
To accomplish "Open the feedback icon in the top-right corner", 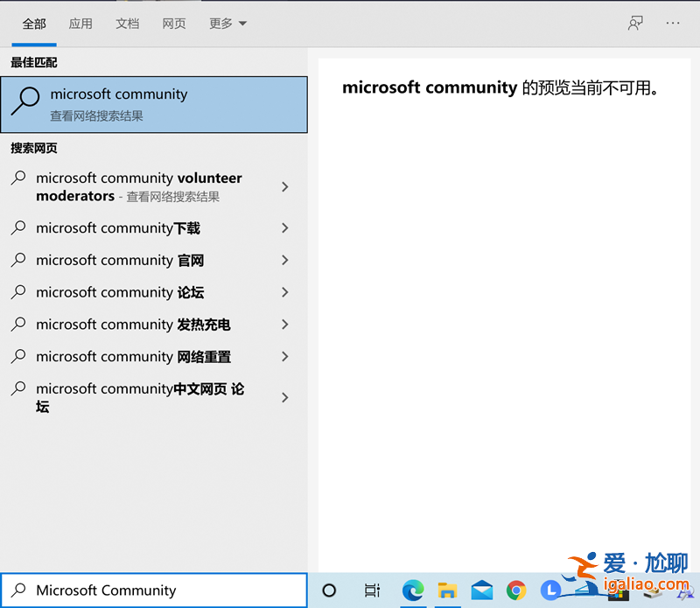I will click(x=635, y=23).
